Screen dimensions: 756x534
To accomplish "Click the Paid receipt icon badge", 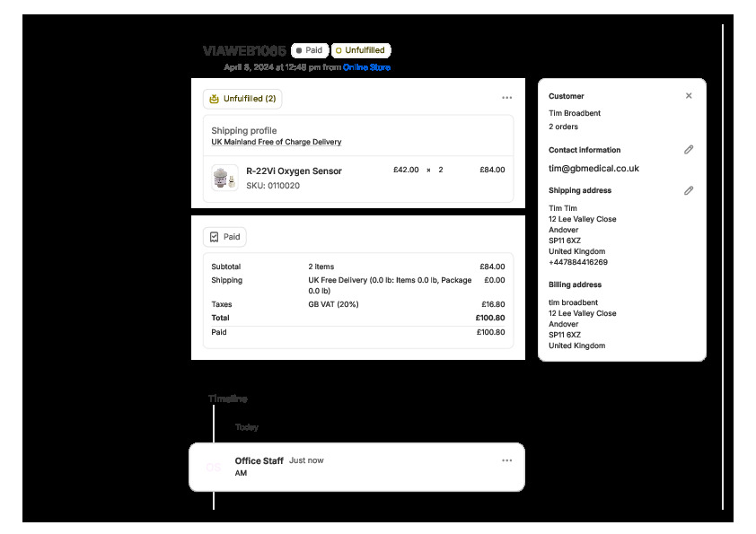I will (x=224, y=237).
